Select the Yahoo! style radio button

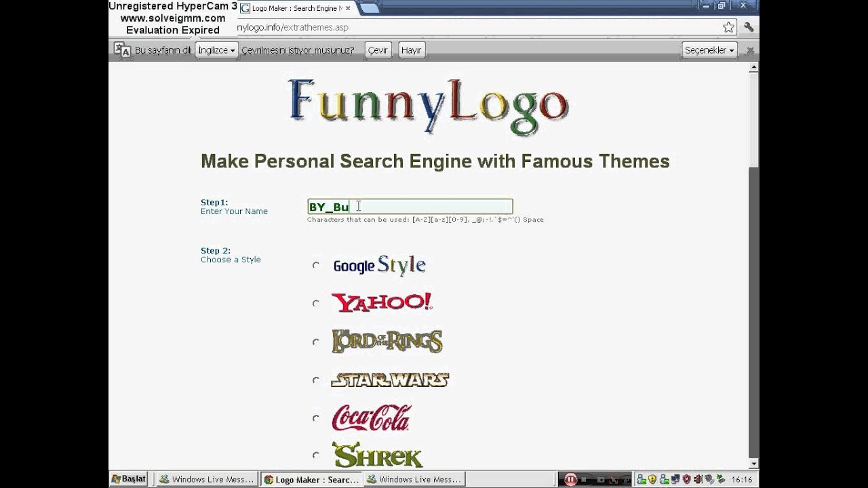(315, 303)
